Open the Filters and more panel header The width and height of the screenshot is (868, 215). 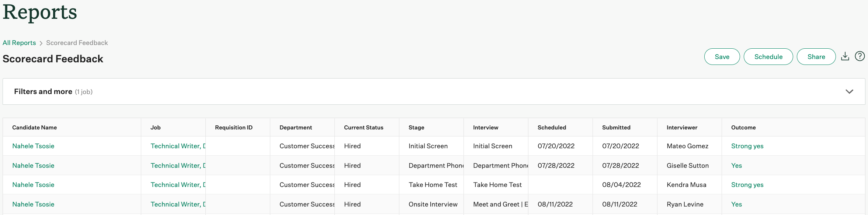click(x=434, y=91)
